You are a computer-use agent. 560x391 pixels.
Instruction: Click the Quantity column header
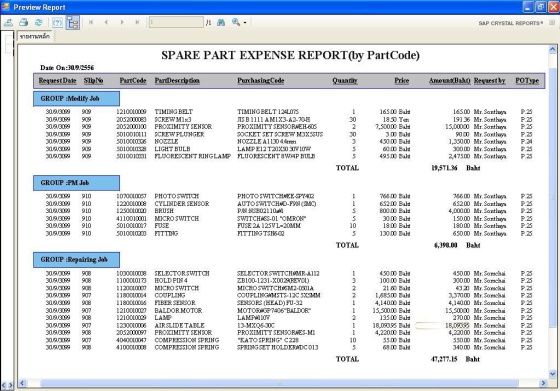coord(345,81)
